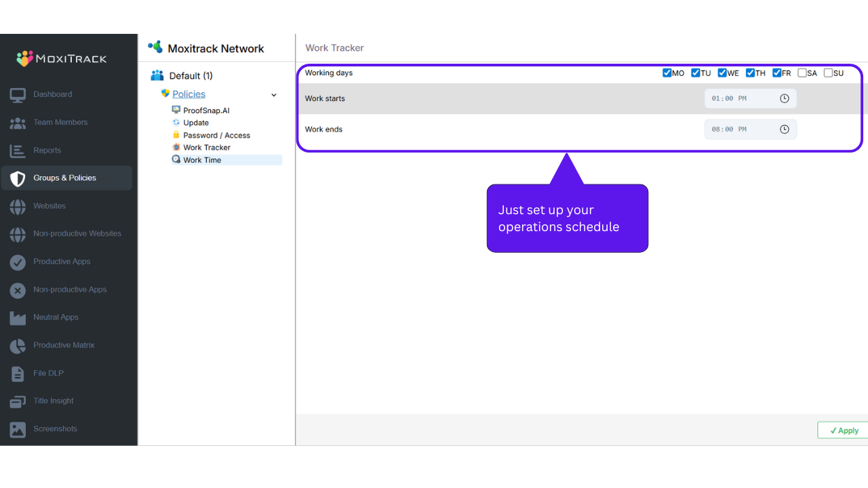Go to File DLP section
The image size is (868, 488).
48,373
